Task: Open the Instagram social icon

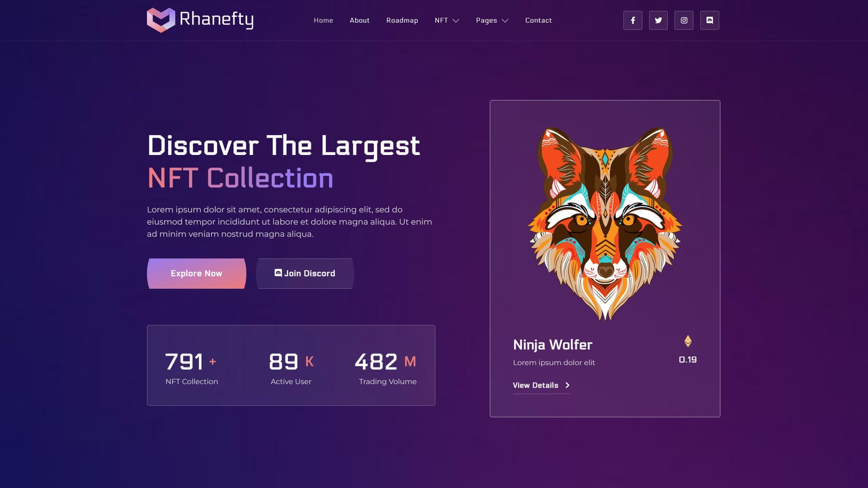Action: click(x=684, y=20)
